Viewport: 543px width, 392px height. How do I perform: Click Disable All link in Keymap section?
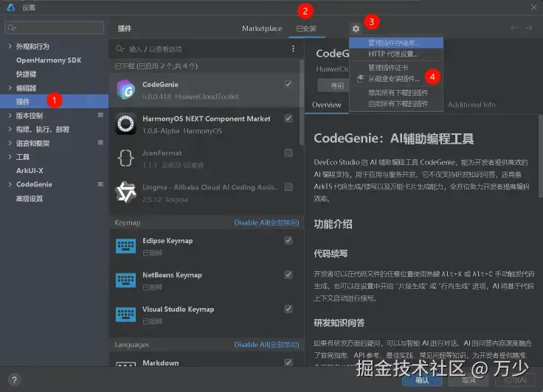(x=266, y=223)
